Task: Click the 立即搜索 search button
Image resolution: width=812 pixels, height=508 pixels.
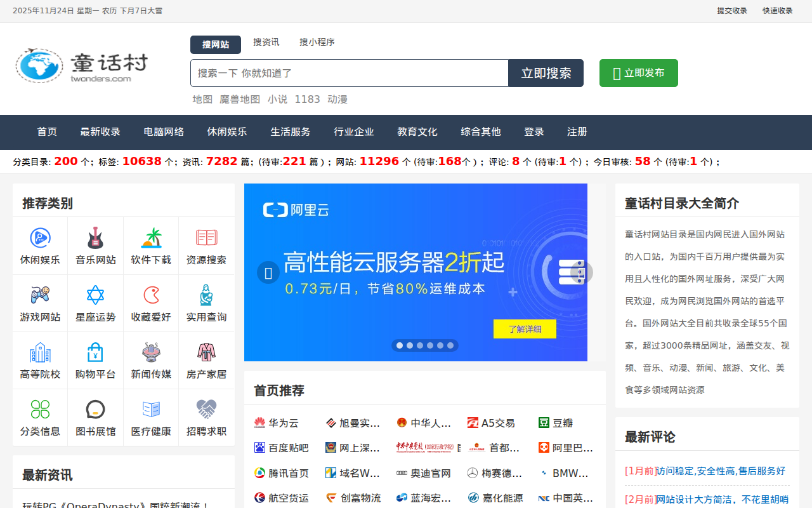Action: point(545,72)
